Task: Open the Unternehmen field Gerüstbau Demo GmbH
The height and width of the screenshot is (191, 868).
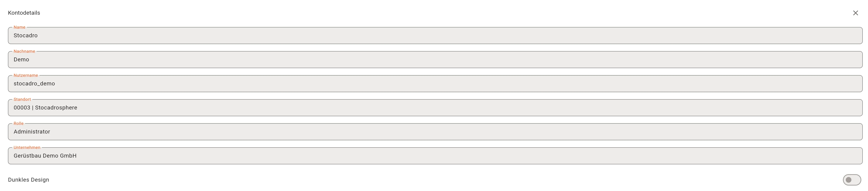Action: (435, 156)
